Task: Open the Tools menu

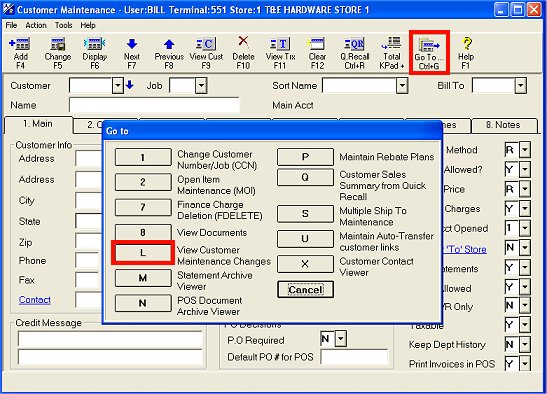Action: click(63, 25)
